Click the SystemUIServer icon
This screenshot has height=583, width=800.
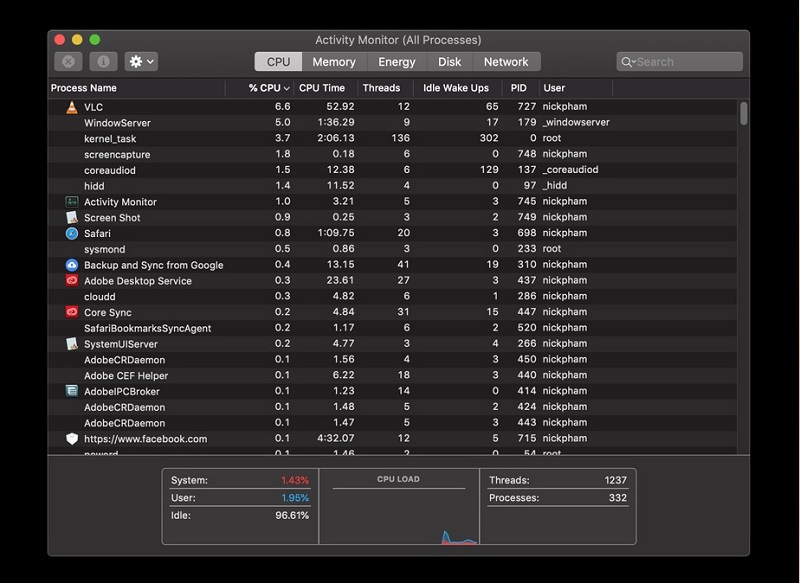(x=72, y=344)
